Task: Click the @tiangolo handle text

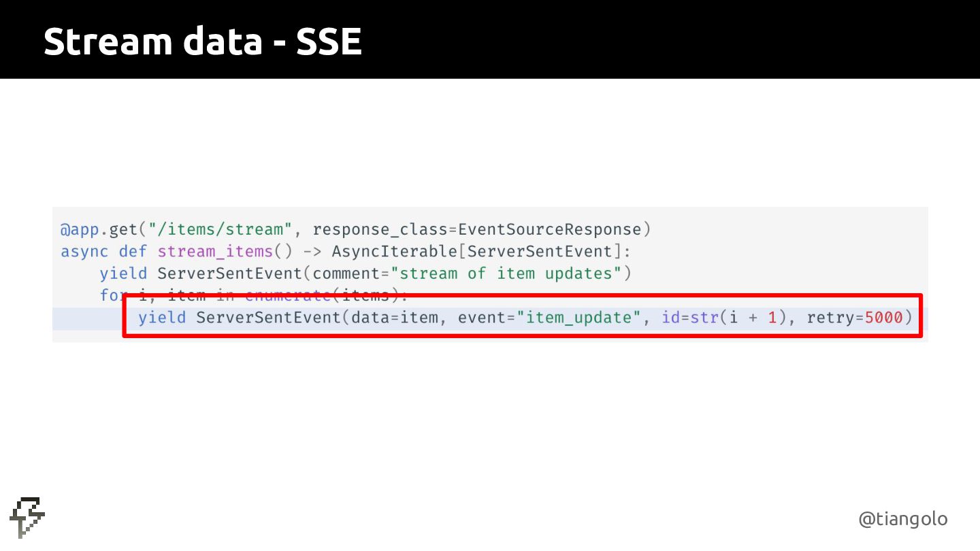Action: (903, 519)
